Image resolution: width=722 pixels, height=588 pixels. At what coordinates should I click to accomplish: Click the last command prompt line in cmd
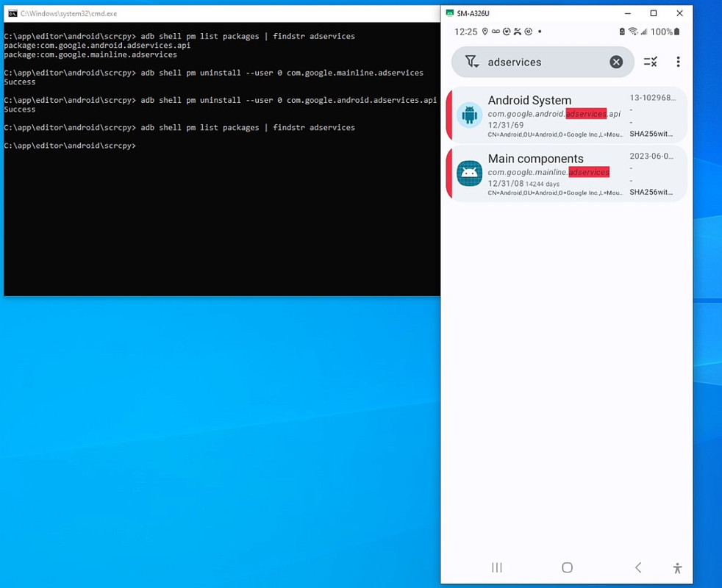[70, 146]
